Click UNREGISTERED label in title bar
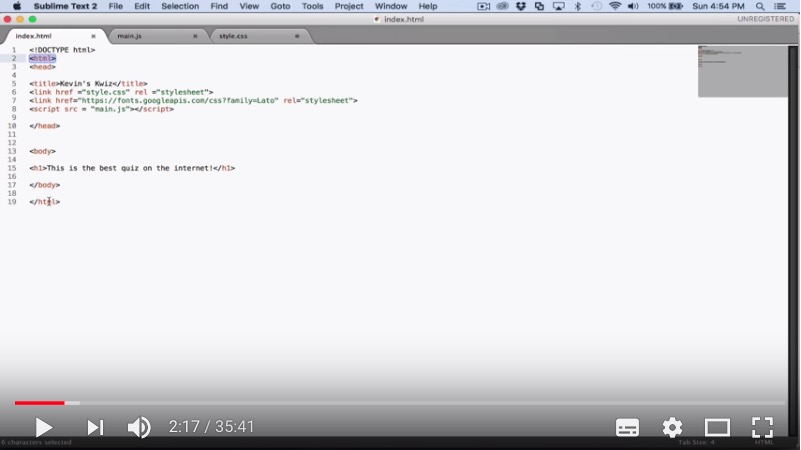Image resolution: width=801 pixels, height=450 pixels. coord(765,19)
